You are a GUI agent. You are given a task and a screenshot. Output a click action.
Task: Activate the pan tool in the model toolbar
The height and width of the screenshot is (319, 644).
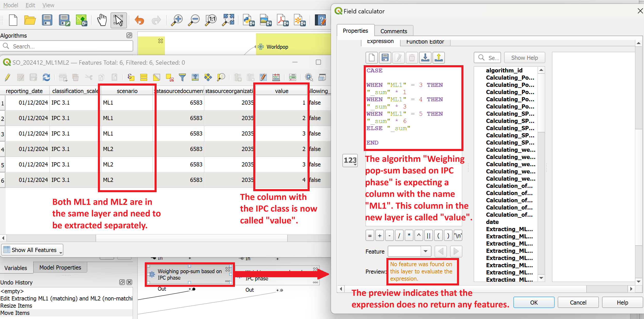click(101, 20)
